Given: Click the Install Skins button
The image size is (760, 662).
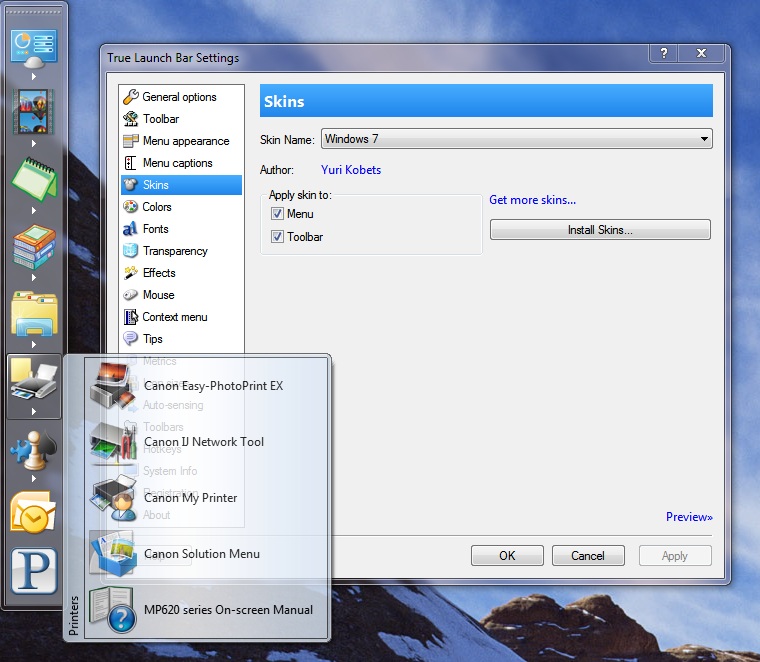Looking at the screenshot, I should tap(600, 230).
